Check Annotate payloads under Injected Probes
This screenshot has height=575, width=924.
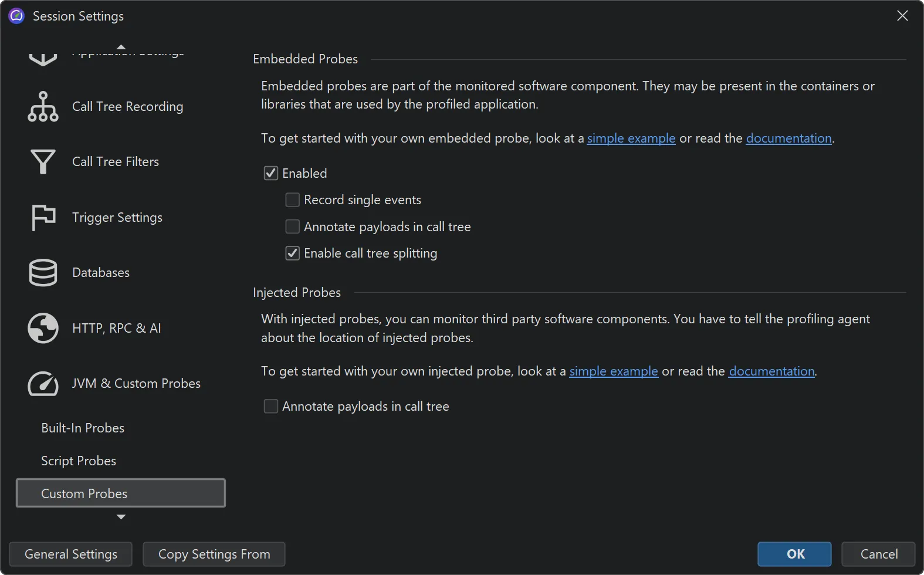tap(270, 407)
